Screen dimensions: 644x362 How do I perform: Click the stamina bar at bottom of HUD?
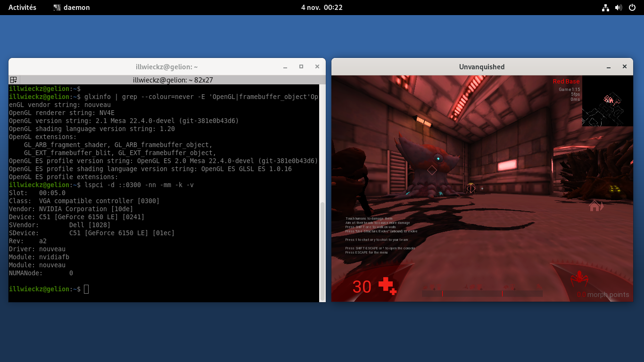482,294
